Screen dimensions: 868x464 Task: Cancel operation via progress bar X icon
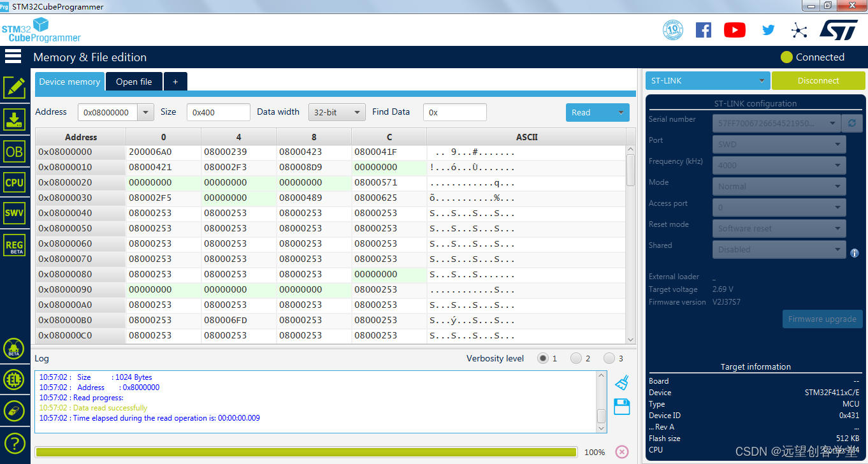[622, 452]
